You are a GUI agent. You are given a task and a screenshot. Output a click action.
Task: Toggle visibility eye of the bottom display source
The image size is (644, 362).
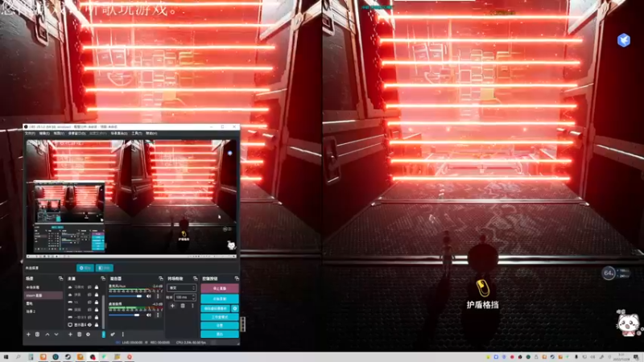point(89,325)
